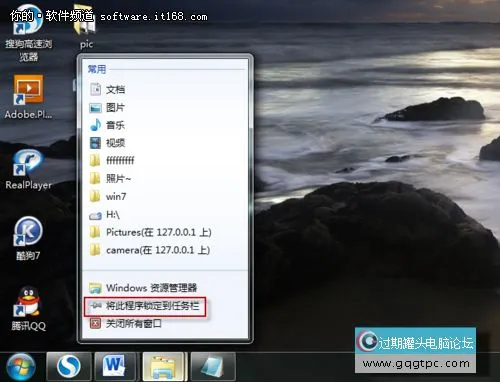
Task: Open the notepad-style taskbar app icon
Action: [213, 367]
